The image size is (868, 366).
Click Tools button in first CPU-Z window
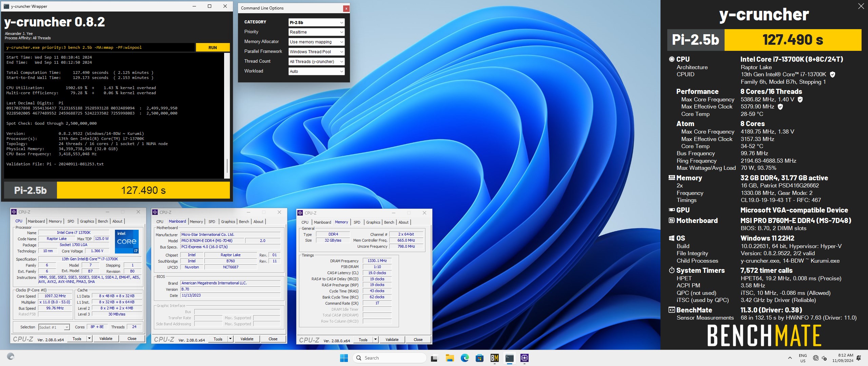pos(77,339)
